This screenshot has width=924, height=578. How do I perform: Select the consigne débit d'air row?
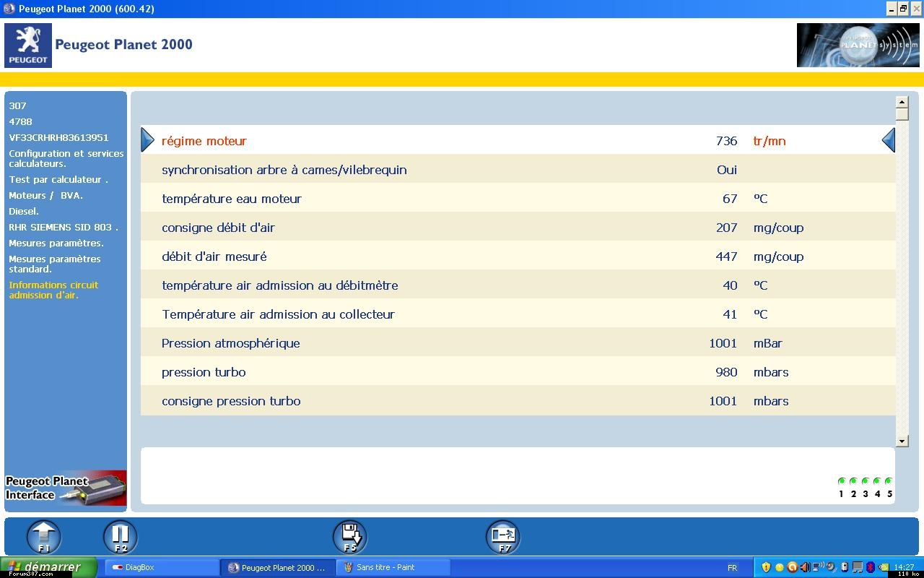tap(518, 227)
